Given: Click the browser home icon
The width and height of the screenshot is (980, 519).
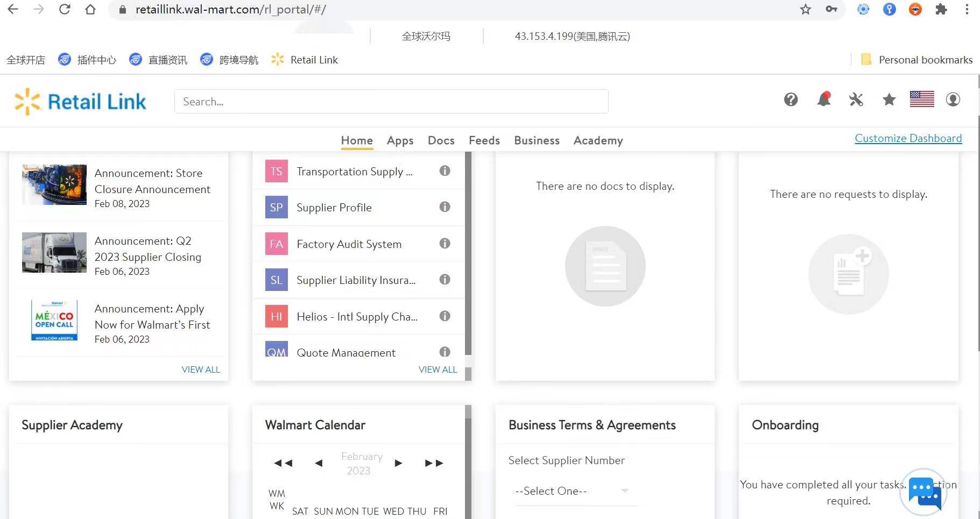Looking at the screenshot, I should click(x=90, y=9).
